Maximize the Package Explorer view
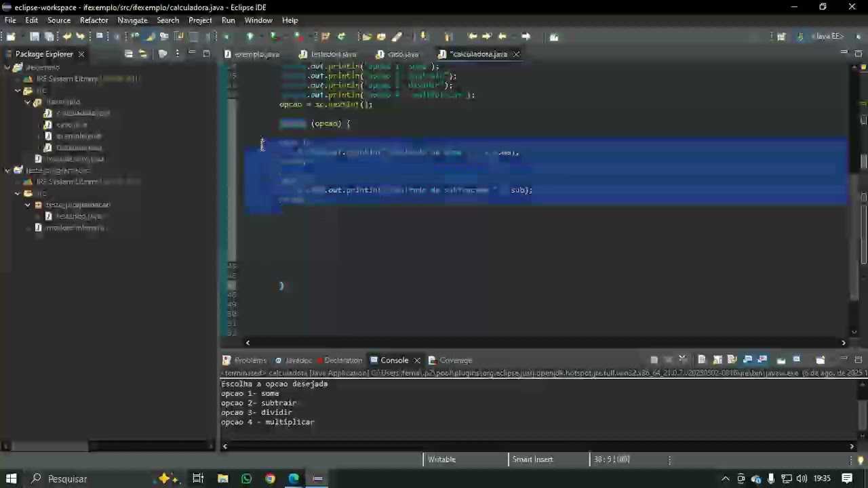868x488 pixels. click(x=206, y=54)
